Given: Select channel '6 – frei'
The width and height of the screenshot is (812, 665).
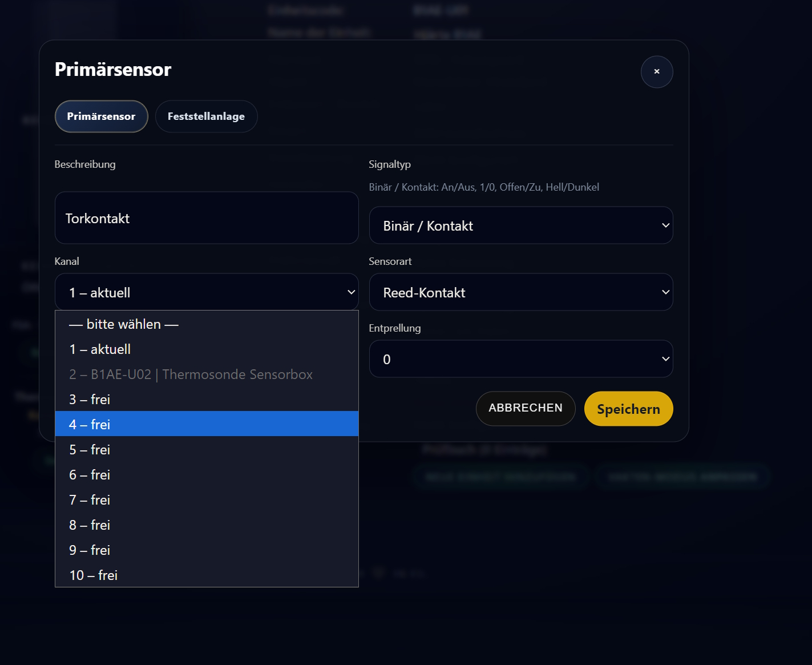Looking at the screenshot, I should 207,475.
